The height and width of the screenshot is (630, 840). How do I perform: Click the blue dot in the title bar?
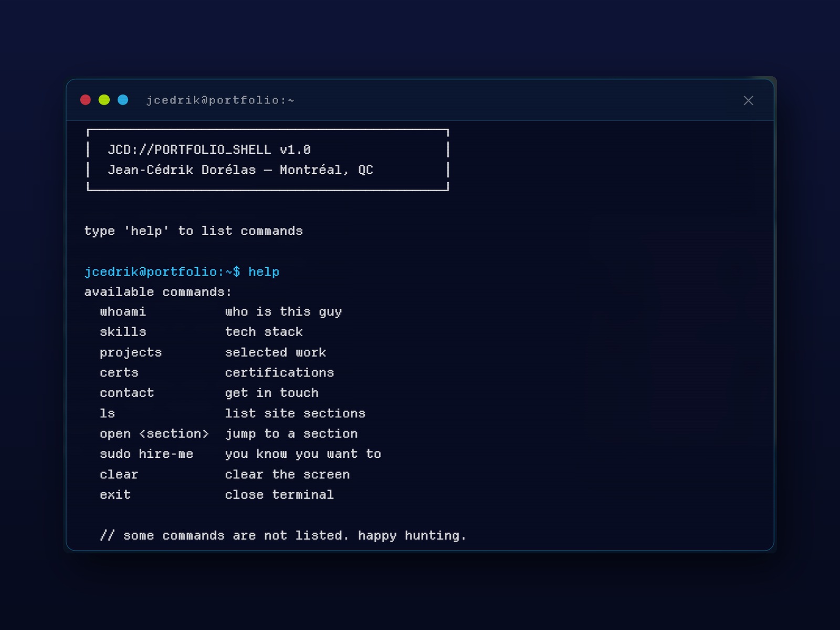(x=123, y=100)
